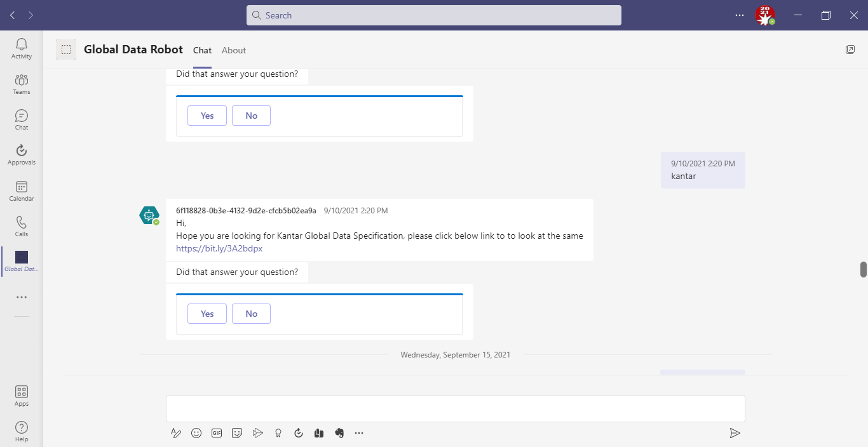Open the Praise badge option
868x447 pixels.
click(278, 433)
